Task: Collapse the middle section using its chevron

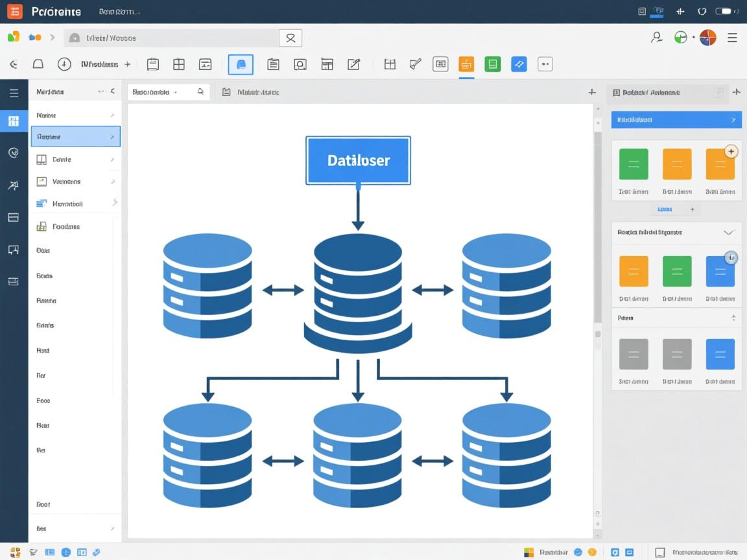Action: coord(729,232)
